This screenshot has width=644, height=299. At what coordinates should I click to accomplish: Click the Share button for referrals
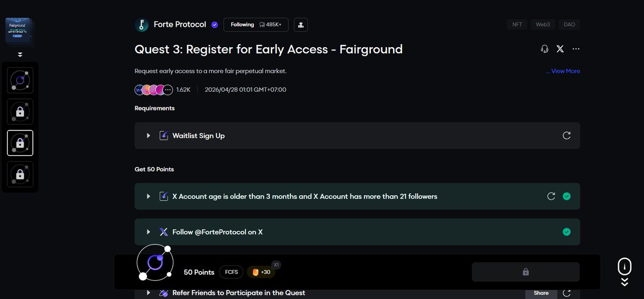click(541, 293)
